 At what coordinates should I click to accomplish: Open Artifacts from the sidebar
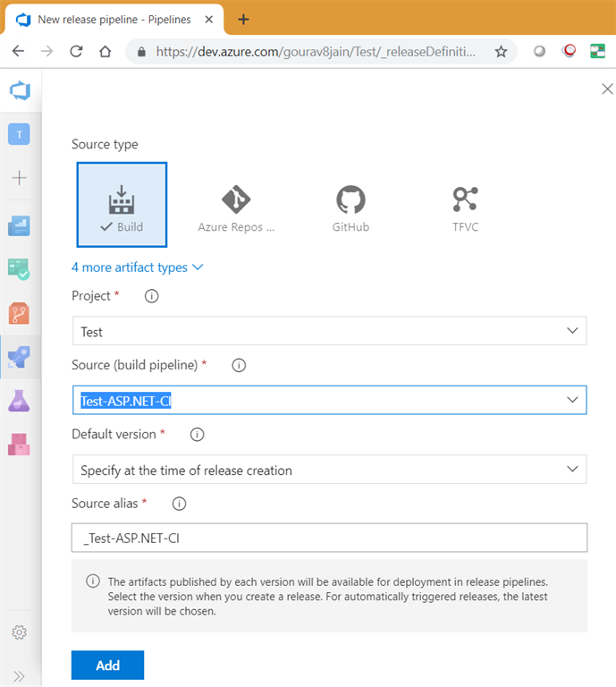[19, 445]
